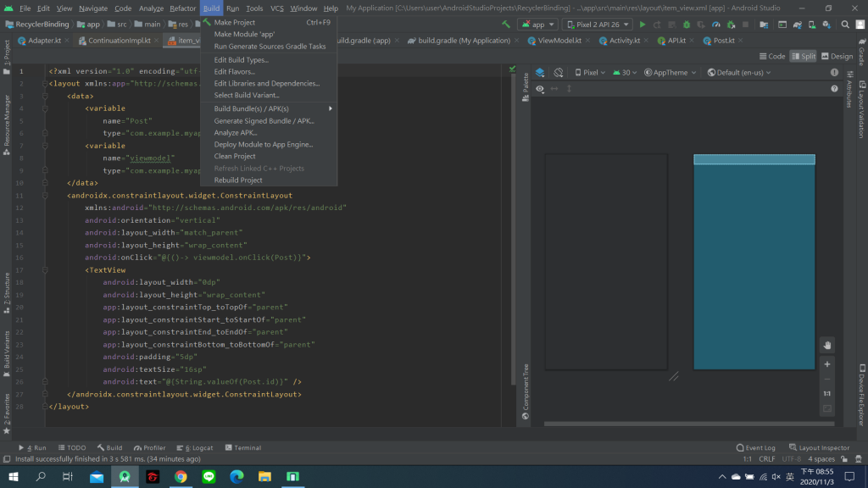868x488 pixels.
Task: Open the app run configuration dropdown
Action: point(537,25)
